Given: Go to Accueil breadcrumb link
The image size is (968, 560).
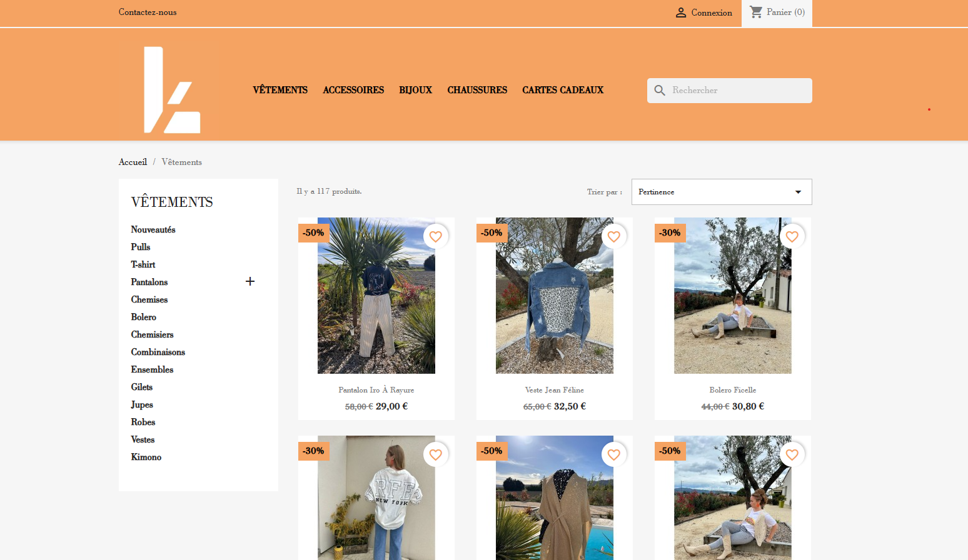Looking at the screenshot, I should pyautogui.click(x=133, y=162).
